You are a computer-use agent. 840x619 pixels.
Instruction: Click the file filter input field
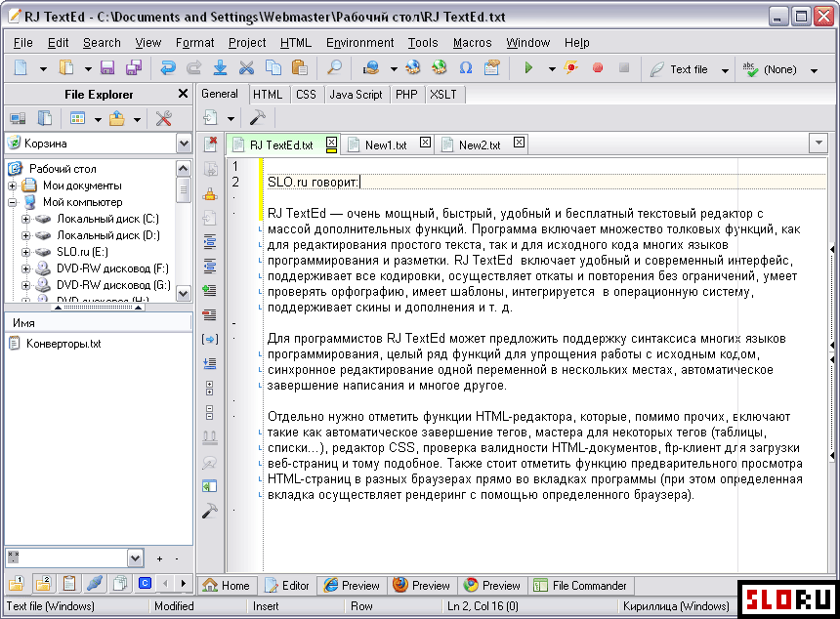(67, 558)
